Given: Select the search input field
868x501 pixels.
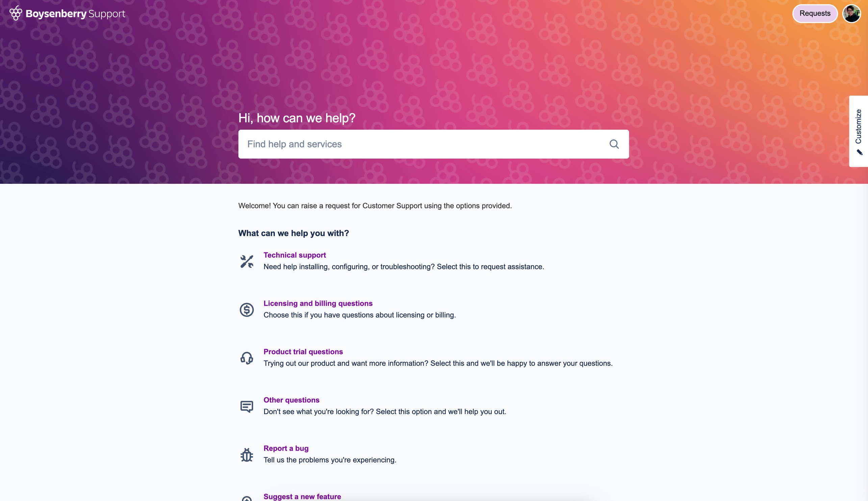Looking at the screenshot, I should pos(434,144).
